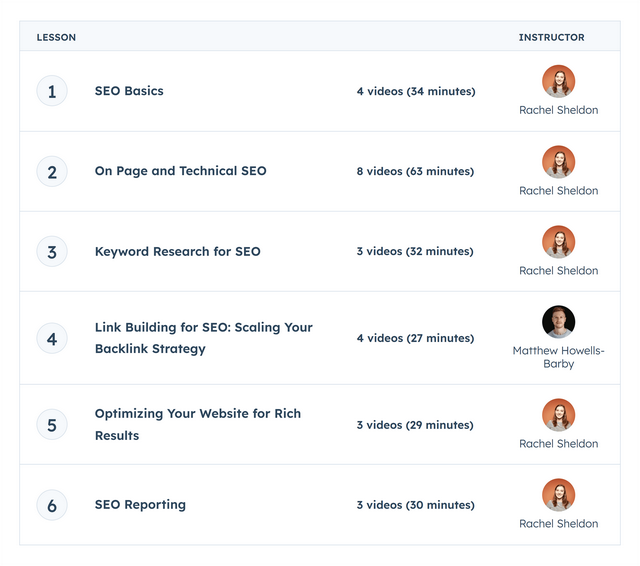Open Keyword Research for SEO lesson
This screenshot has height=566, width=640.
177,251
